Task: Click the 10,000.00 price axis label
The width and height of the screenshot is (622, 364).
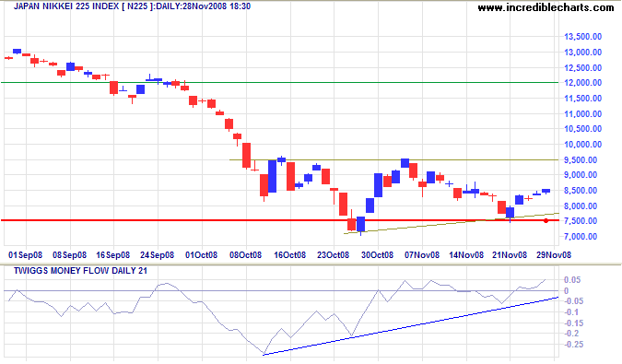Action: tap(582, 145)
